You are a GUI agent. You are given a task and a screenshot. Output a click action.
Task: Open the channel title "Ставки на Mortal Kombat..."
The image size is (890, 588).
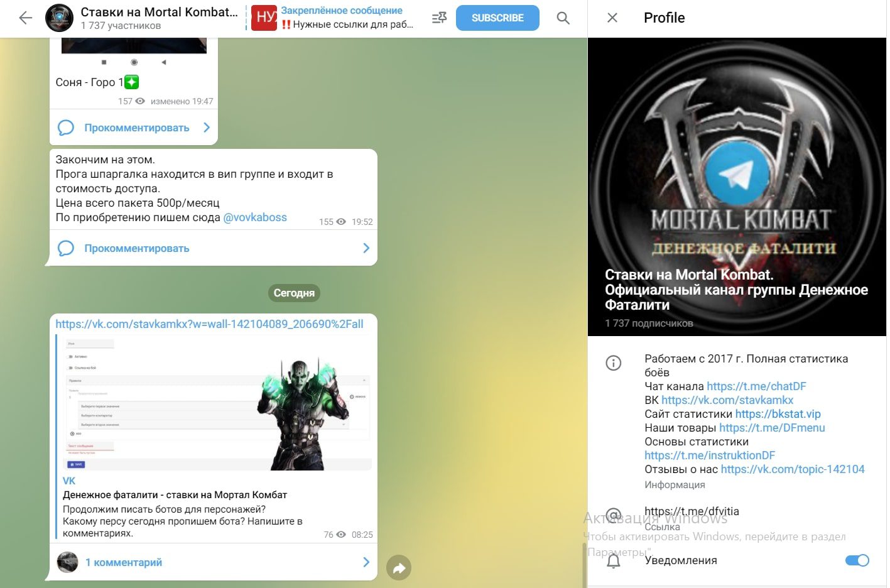[160, 11]
